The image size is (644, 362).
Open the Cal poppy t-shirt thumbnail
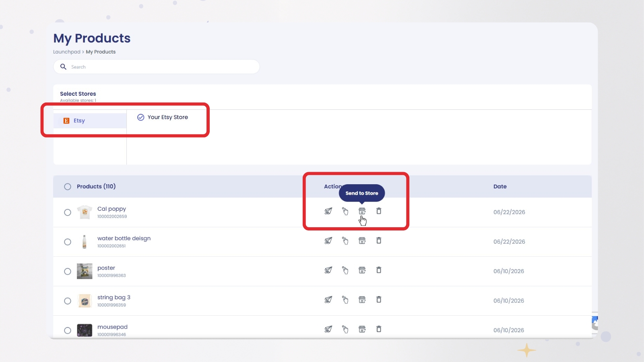coord(85,212)
